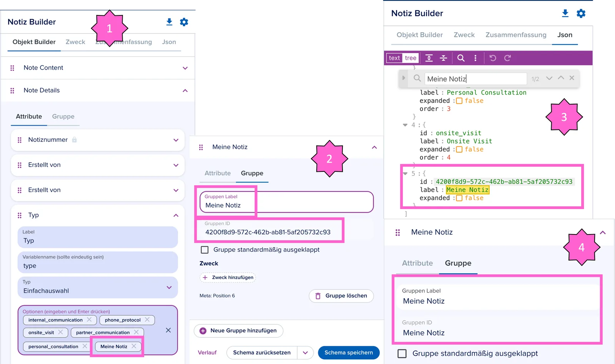The image size is (615, 364).
Task: Expand the Note Content section
Action: (185, 68)
